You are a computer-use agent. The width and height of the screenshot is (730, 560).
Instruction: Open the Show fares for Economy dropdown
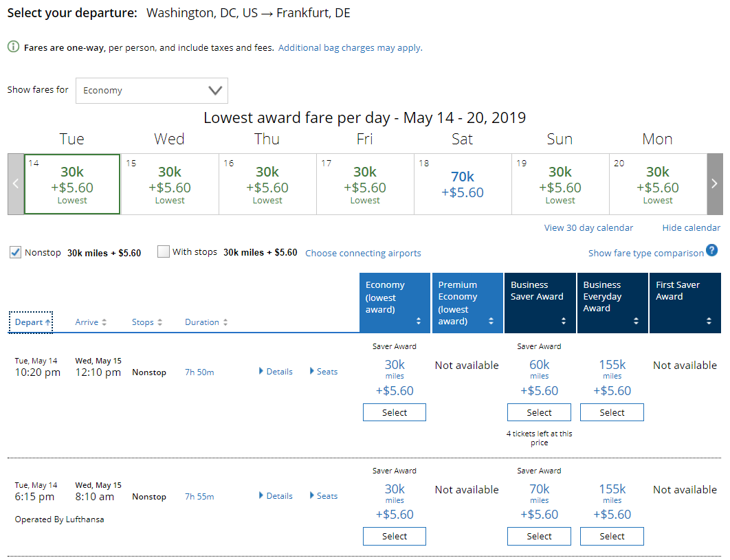coord(151,91)
